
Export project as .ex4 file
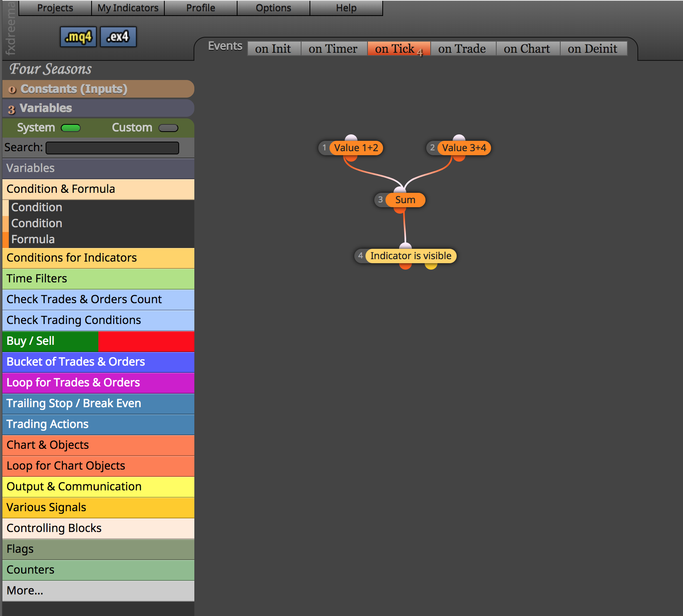pyautogui.click(x=118, y=37)
